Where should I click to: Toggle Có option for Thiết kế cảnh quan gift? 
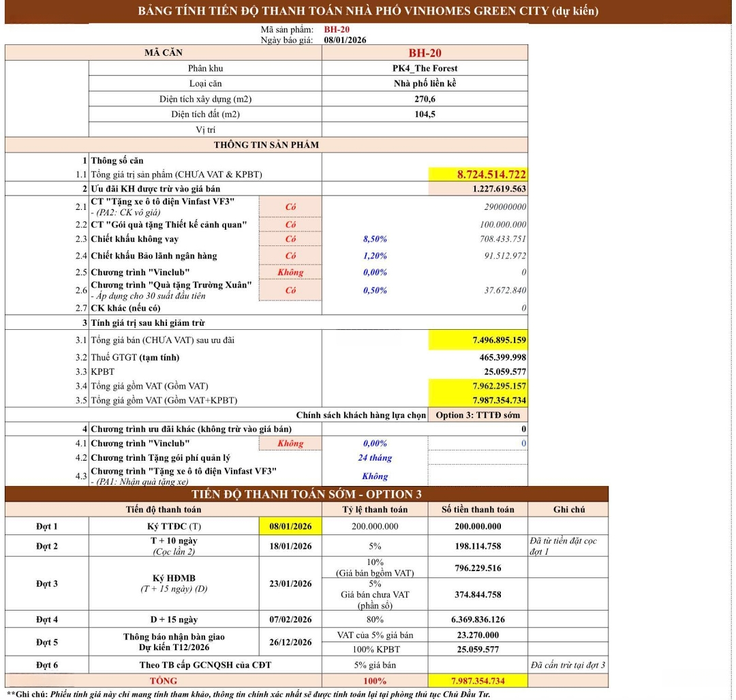(290, 224)
